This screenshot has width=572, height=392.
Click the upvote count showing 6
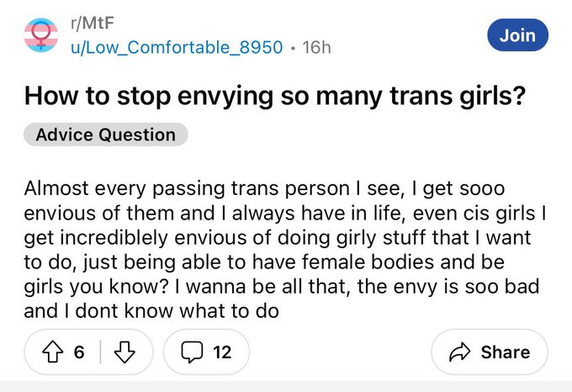[x=79, y=352]
